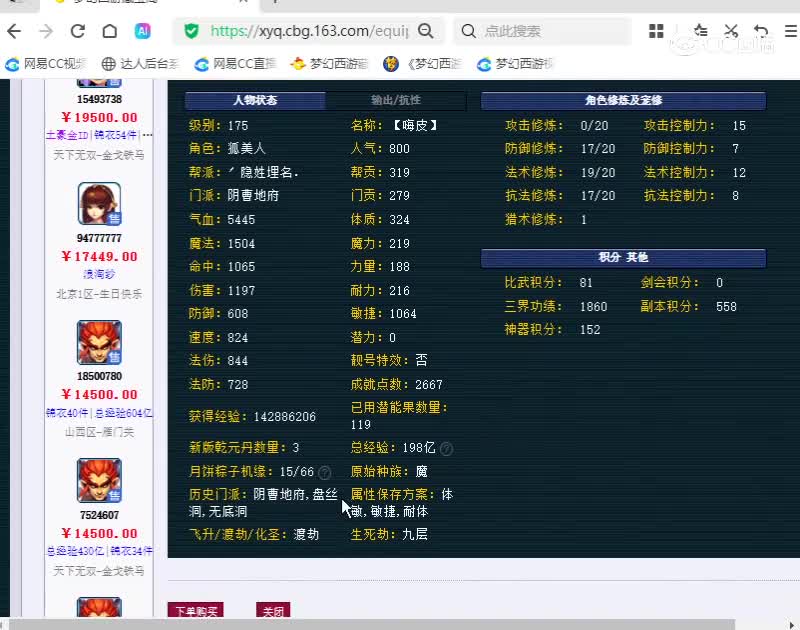Screen dimensions: 800x630
Task: Click the pin/collection icon in the toolbar
Action: point(701,31)
